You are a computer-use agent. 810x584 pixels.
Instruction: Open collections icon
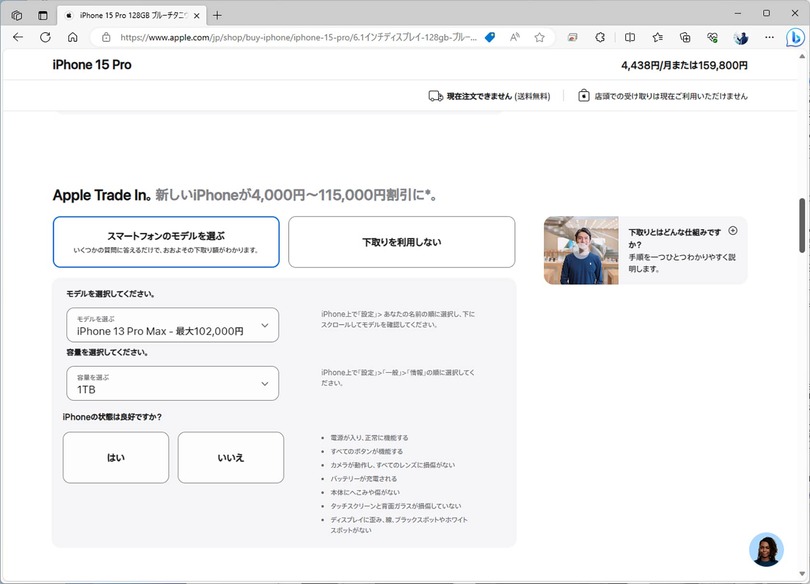(x=685, y=37)
